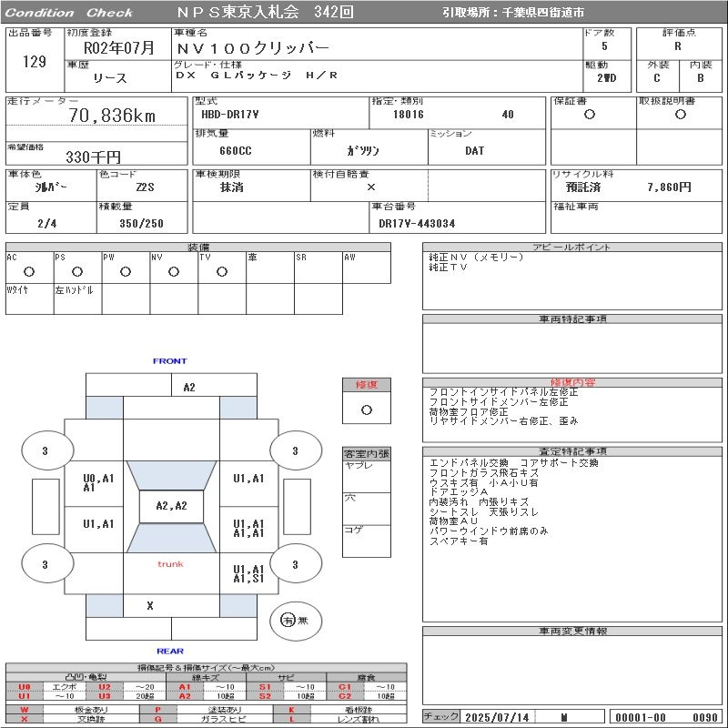Select note "パワーウインドウ前席のみ"
This screenshot has width=728, height=728.
pos(489,531)
